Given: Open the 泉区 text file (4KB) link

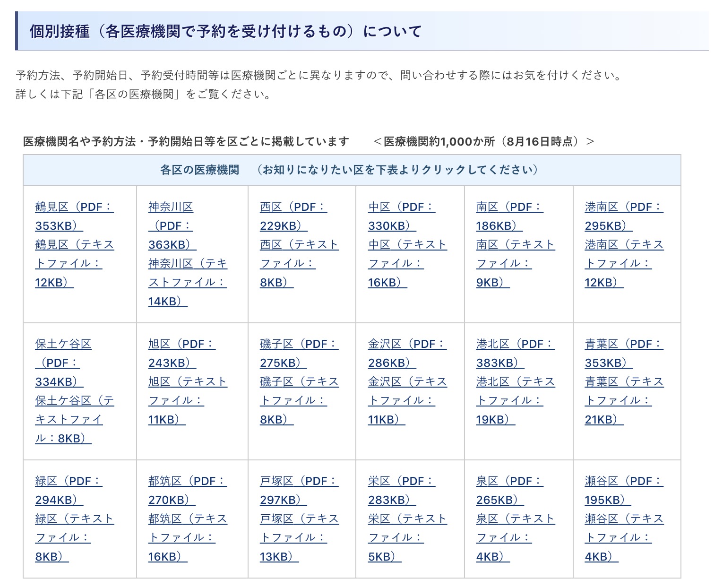Looking at the screenshot, I should (x=516, y=538).
